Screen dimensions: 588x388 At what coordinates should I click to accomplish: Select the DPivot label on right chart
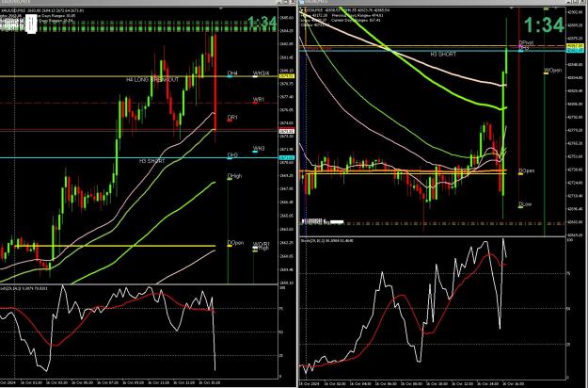526,42
